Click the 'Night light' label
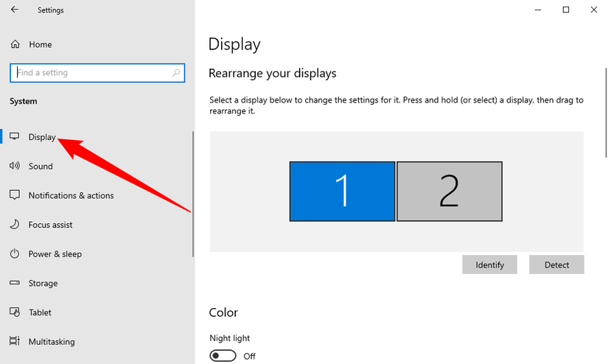The width and height of the screenshot is (608, 364). click(229, 338)
